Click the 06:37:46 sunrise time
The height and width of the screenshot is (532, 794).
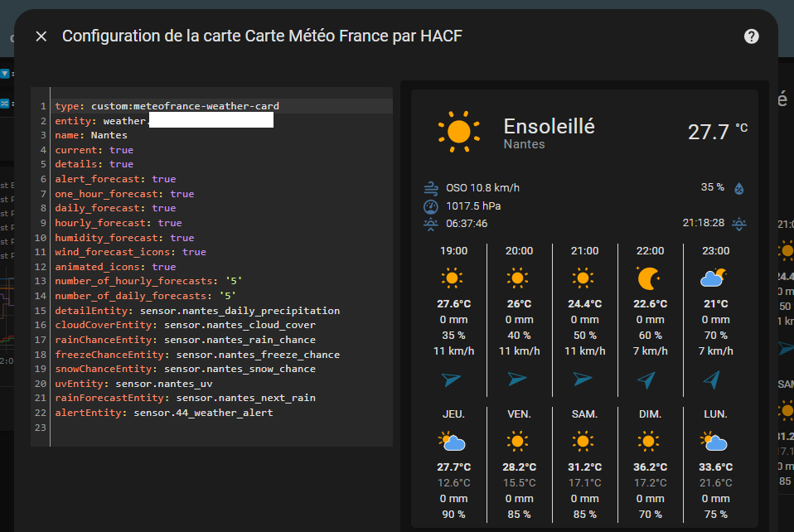coord(467,224)
